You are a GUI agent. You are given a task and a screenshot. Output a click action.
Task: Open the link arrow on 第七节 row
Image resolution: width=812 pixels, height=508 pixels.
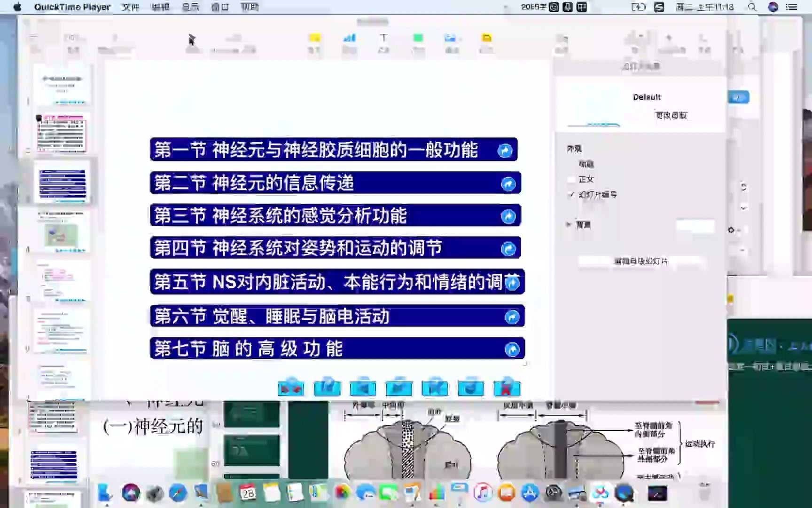point(512,349)
